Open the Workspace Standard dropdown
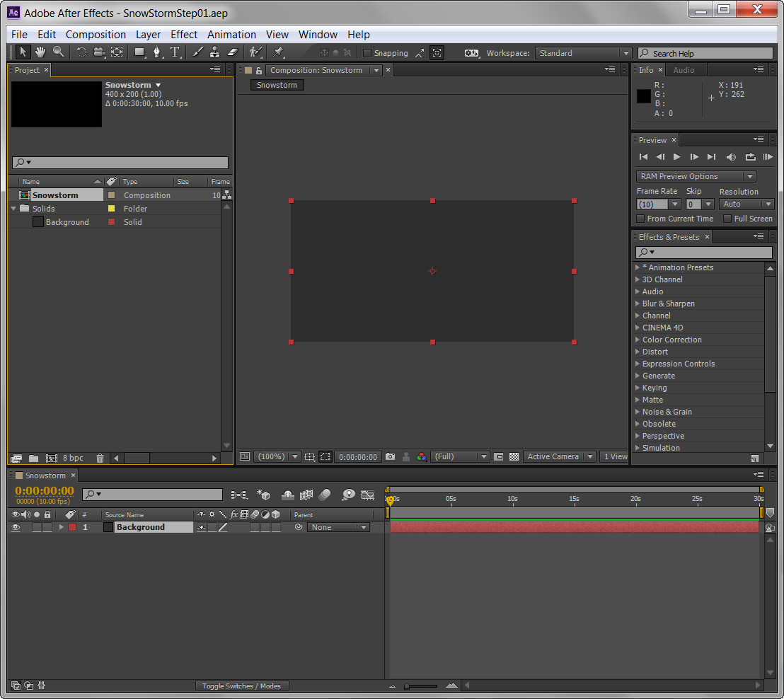The image size is (784, 699). (583, 53)
